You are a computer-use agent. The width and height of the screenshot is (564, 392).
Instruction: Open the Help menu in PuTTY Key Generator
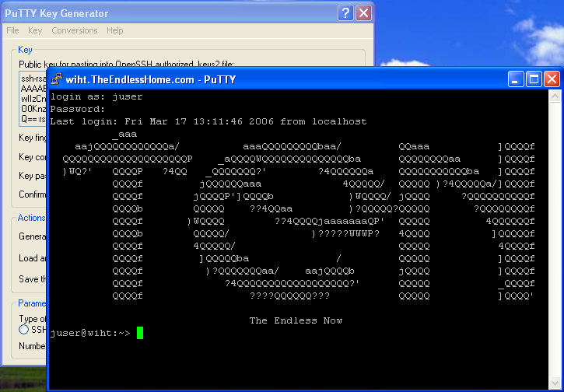[x=114, y=30]
